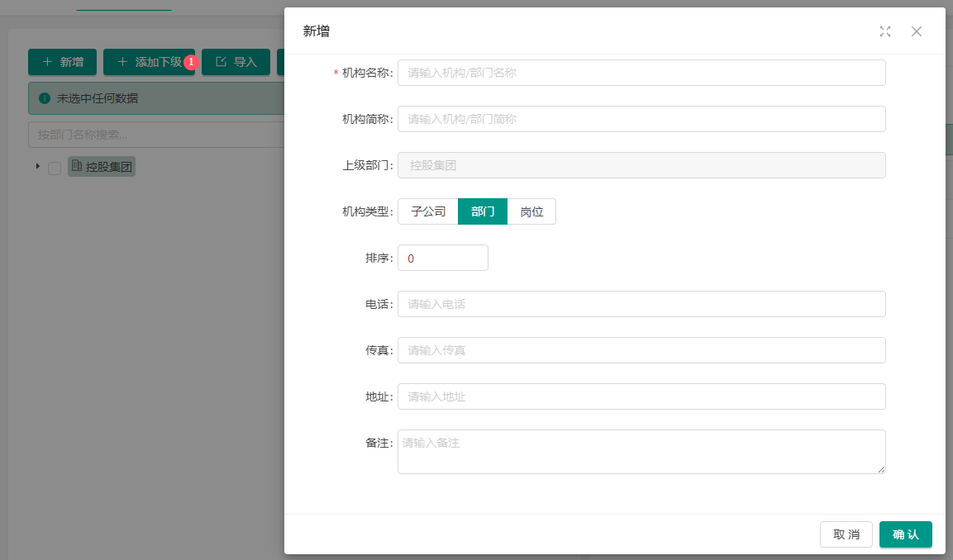The image size is (953, 560).
Task: Click the info icon beside 未选中任何数据
Action: 45,98
